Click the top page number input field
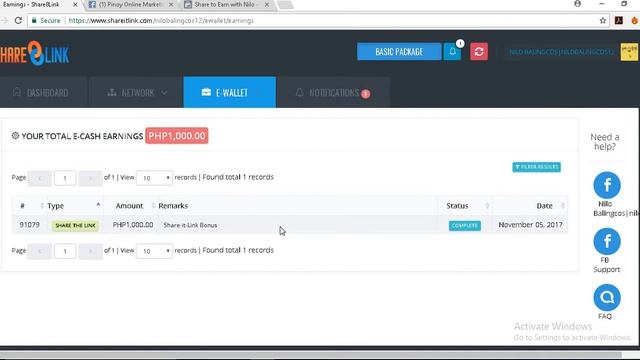Image resolution: width=640 pixels, height=360 pixels. [x=65, y=178]
